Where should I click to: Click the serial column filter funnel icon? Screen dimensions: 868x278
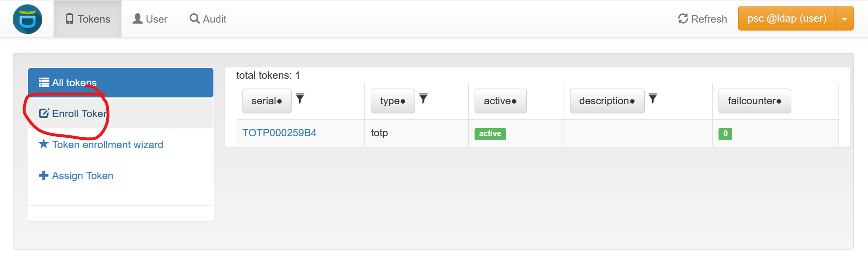click(300, 99)
